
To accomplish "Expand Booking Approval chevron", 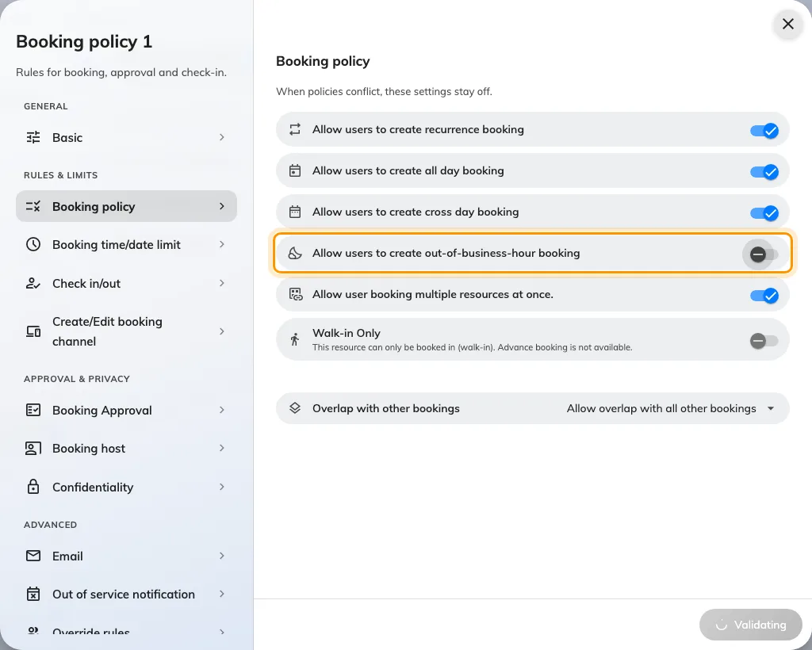I will tap(222, 410).
